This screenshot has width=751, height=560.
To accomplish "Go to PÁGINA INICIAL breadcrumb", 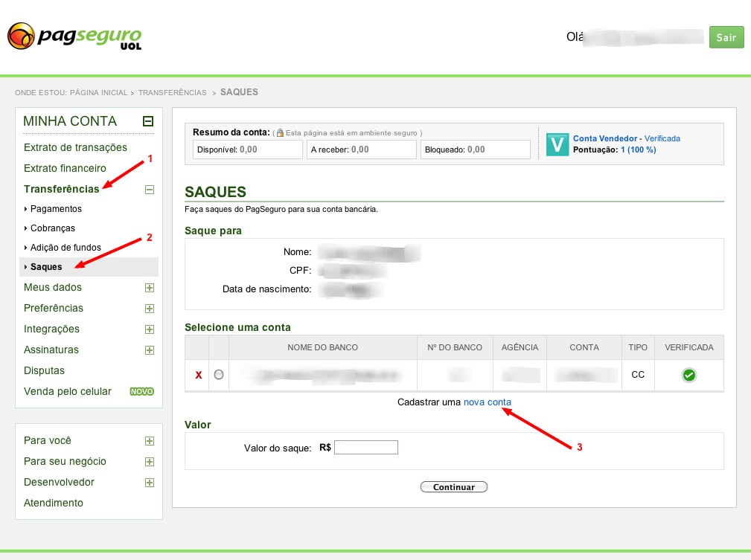I will [99, 92].
